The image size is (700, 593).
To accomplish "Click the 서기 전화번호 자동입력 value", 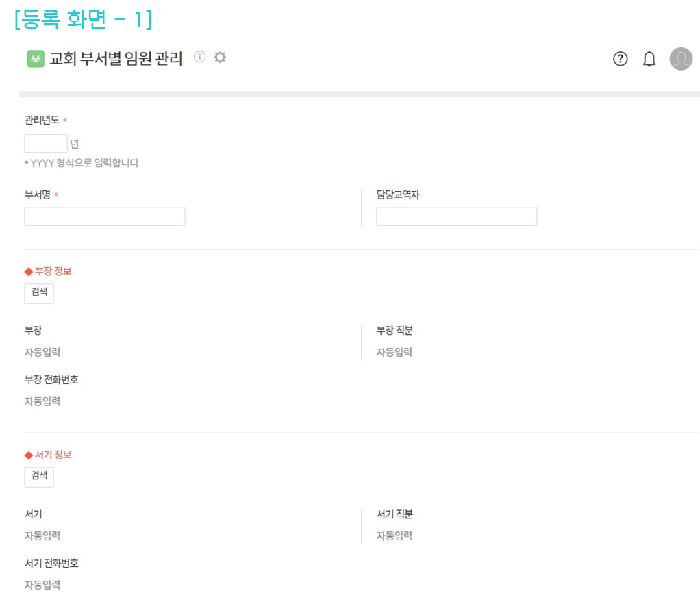I will (42, 585).
